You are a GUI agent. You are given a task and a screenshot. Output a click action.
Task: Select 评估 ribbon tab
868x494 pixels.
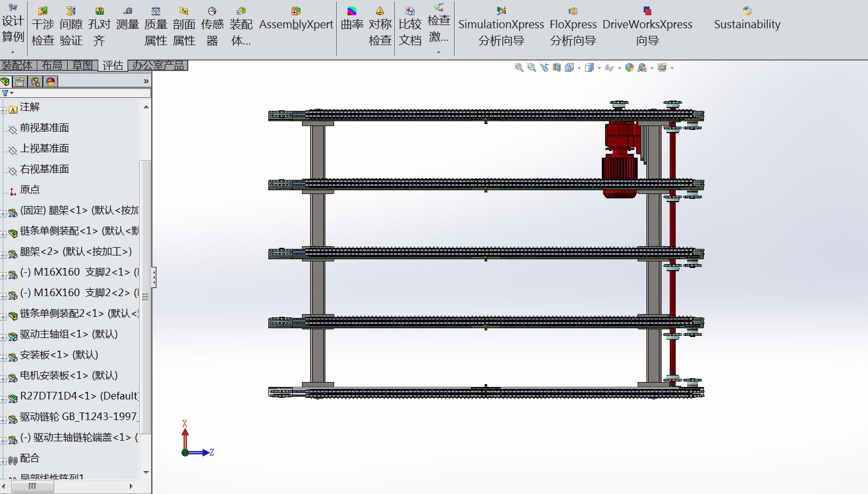click(113, 65)
